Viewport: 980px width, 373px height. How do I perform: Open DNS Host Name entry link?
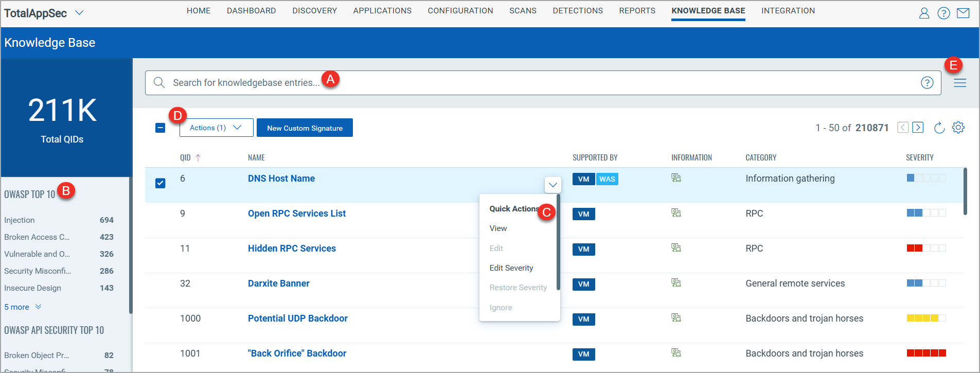[281, 179]
